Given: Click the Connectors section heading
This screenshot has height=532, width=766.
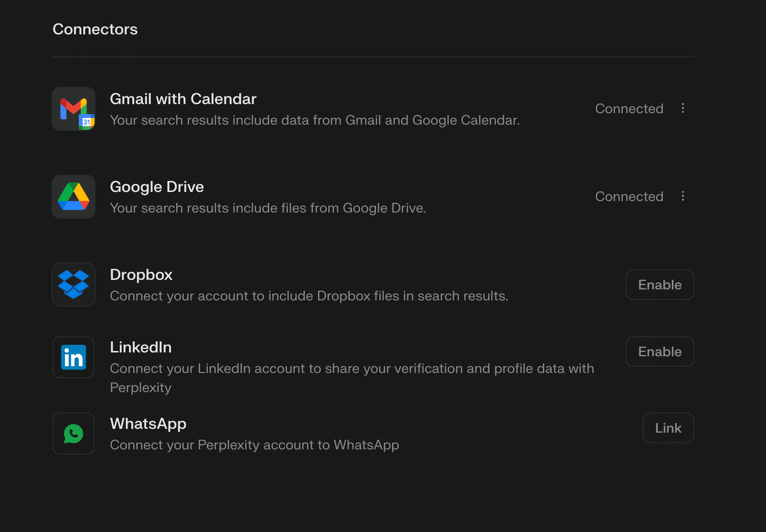Looking at the screenshot, I should click(95, 29).
